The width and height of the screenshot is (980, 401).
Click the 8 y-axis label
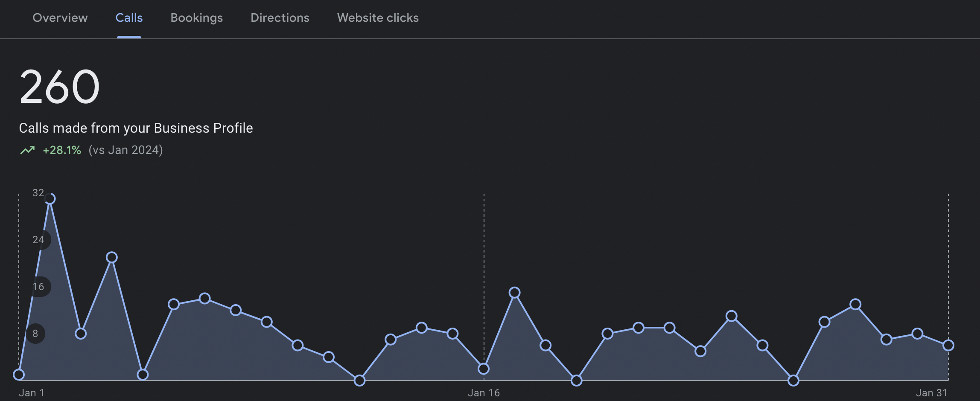[35, 334]
